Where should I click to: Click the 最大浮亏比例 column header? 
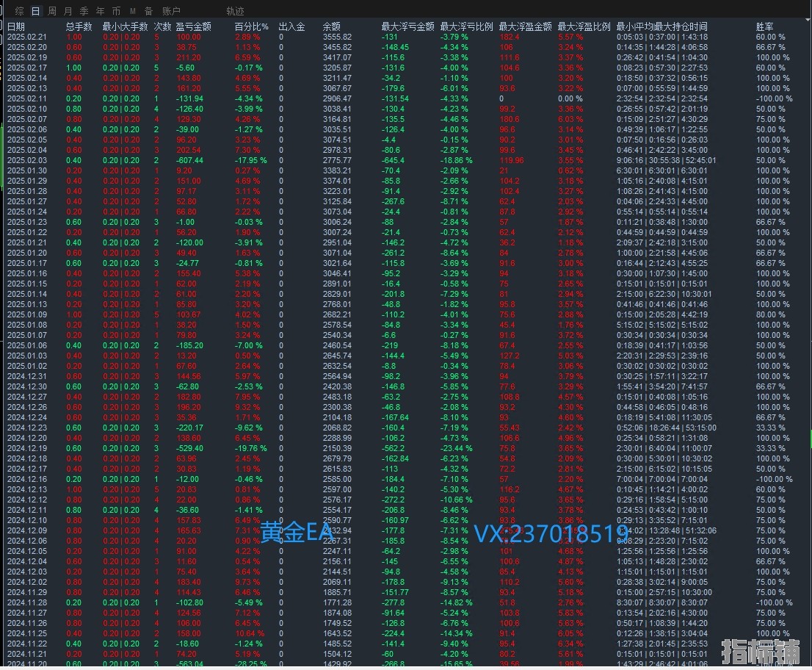click(x=466, y=26)
